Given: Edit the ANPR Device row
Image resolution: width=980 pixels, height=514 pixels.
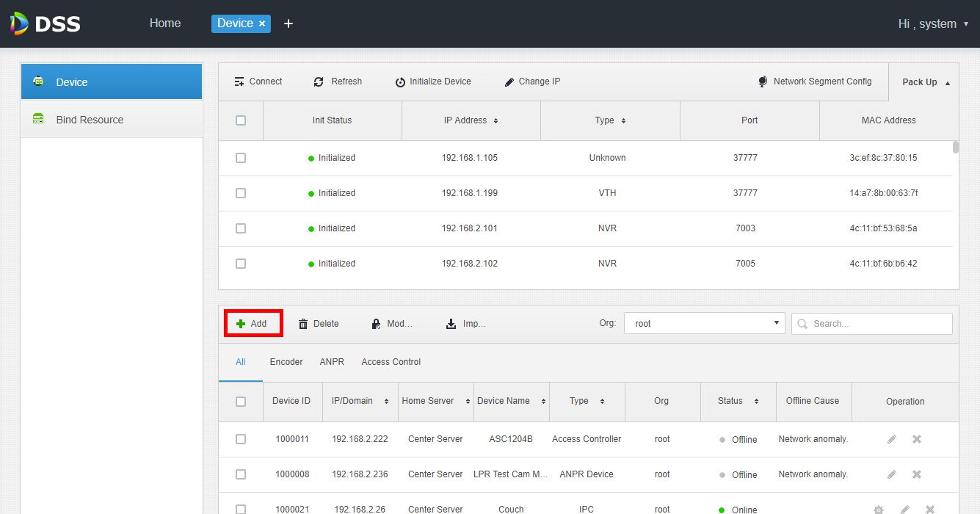Looking at the screenshot, I should (892, 474).
